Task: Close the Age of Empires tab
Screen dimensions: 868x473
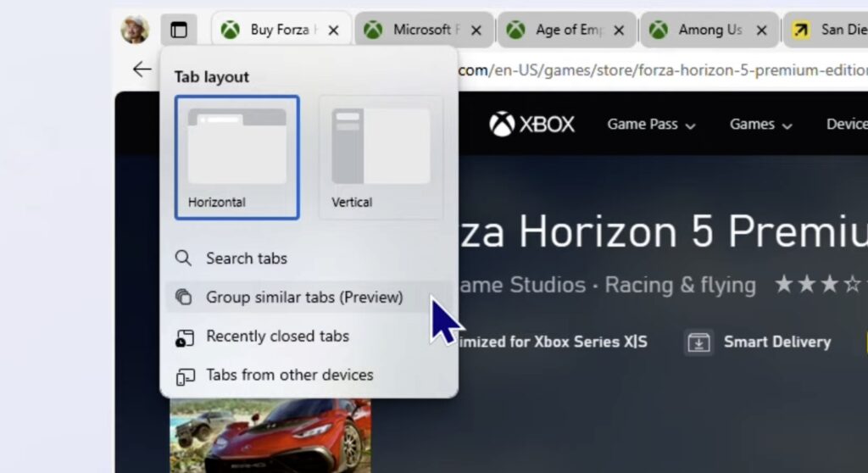Action: 619,30
